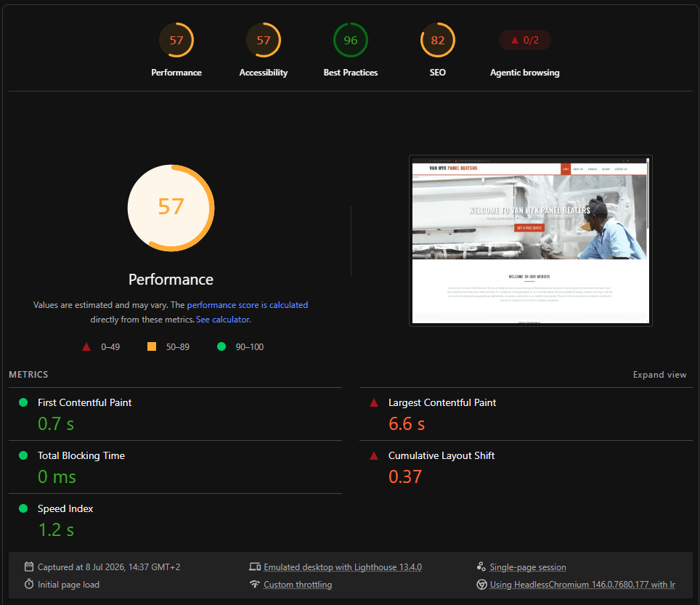Screen dimensions: 700x605
Task: Click the First Contentful Paint metric title
Action: [x=84, y=403]
